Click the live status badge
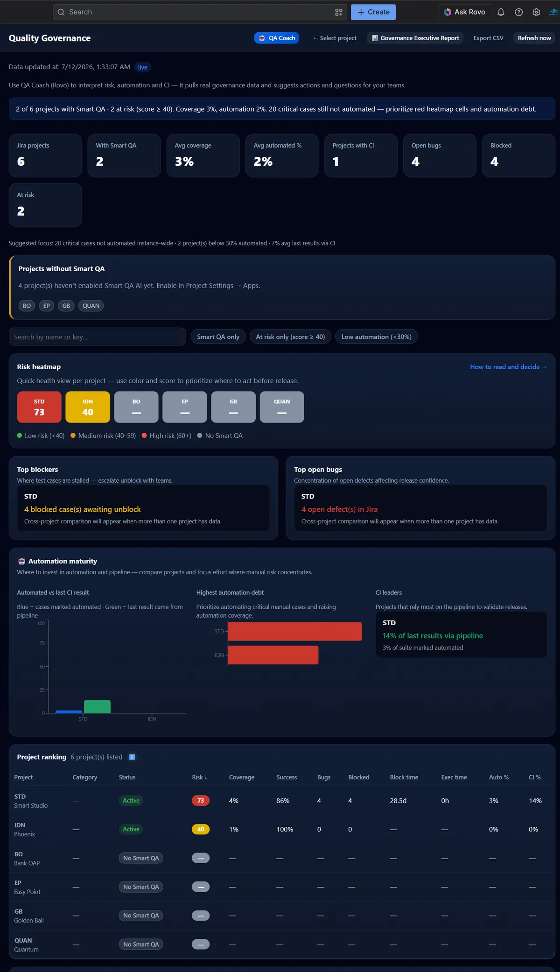The width and height of the screenshot is (560, 972). pos(142,67)
